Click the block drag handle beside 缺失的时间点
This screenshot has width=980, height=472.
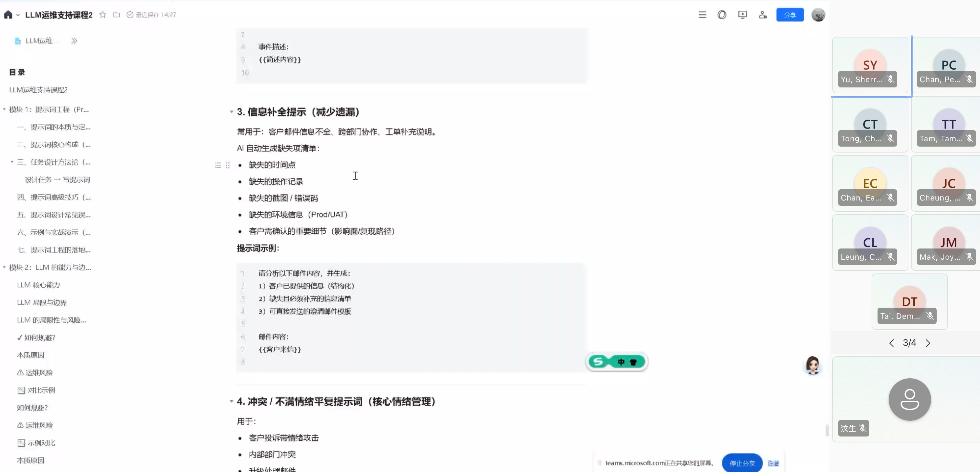(228, 165)
